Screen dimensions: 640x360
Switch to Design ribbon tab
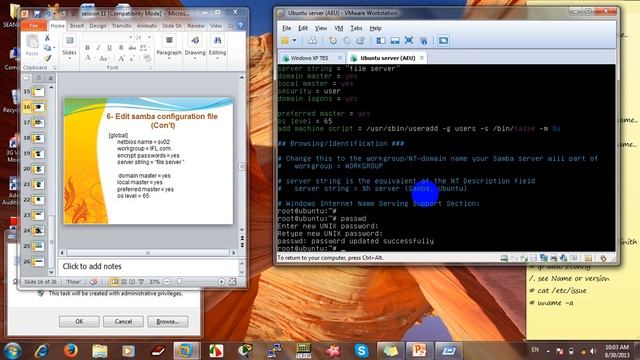tap(98, 26)
